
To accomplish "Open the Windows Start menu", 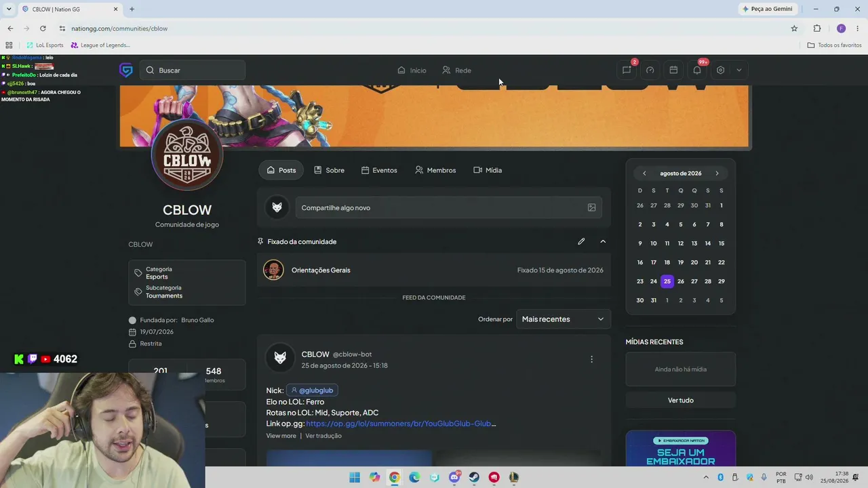I will (x=355, y=477).
